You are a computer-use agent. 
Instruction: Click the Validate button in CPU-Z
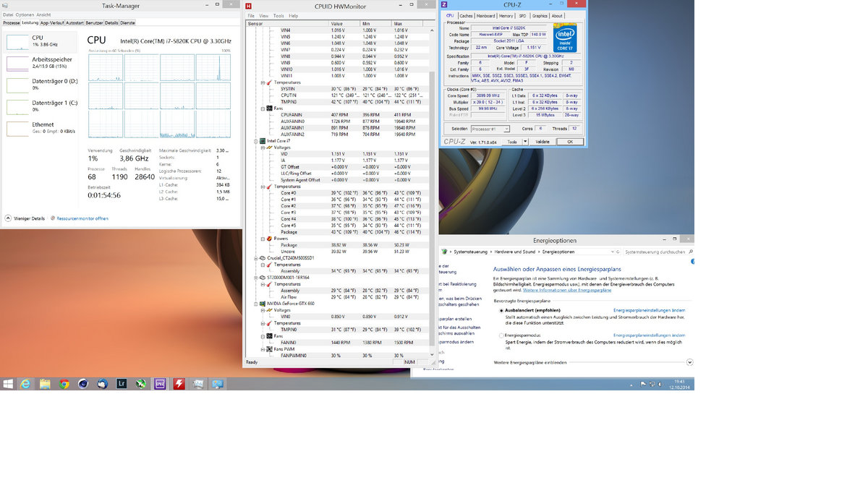[x=542, y=142]
